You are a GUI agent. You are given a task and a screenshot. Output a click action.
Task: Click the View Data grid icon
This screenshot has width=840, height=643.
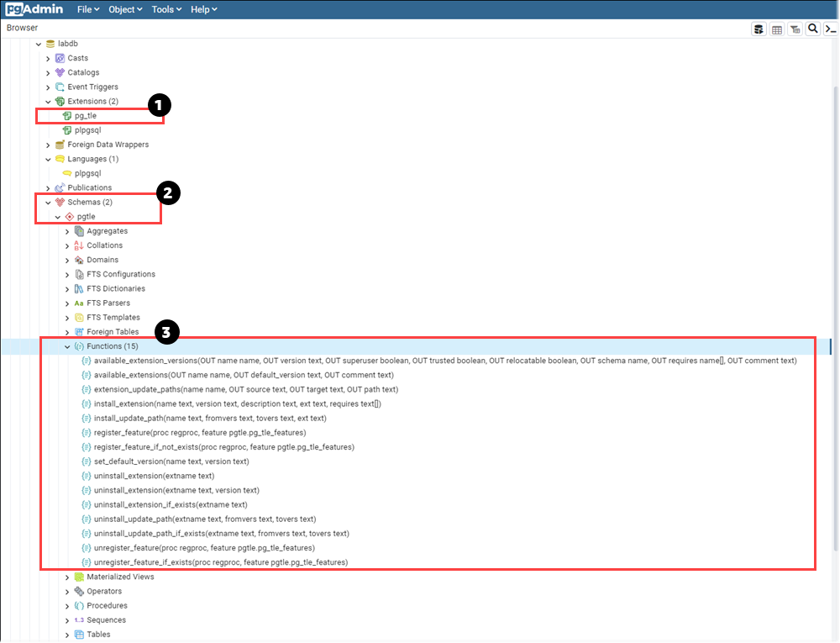pos(777,28)
